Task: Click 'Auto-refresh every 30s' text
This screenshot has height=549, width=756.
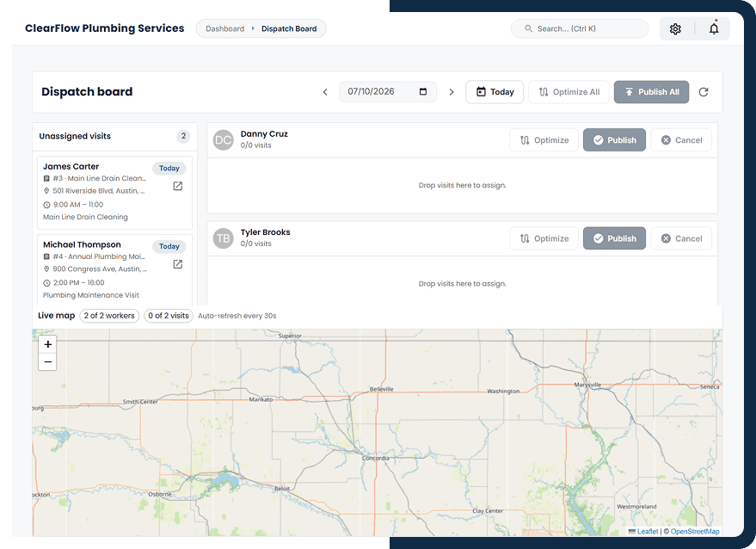Action: click(237, 316)
